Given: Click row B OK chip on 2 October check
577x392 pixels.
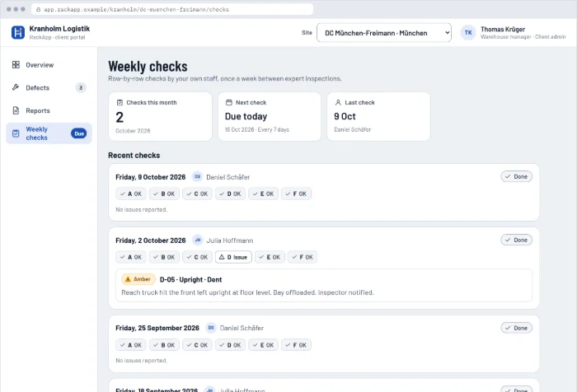Looking at the screenshot, I should 164,257.
